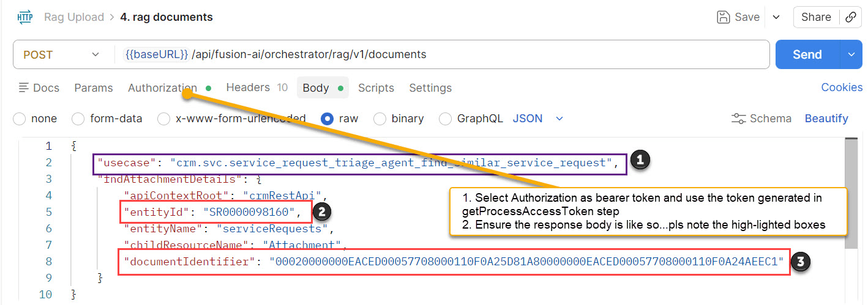
Task: Click line number 10 in editor gutter
Action: [46, 295]
